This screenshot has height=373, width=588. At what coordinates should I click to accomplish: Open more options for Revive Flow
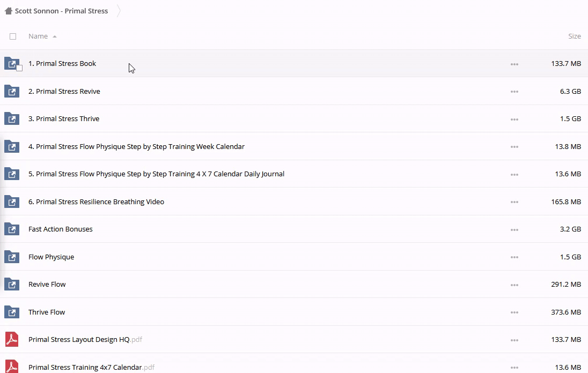[x=514, y=285]
